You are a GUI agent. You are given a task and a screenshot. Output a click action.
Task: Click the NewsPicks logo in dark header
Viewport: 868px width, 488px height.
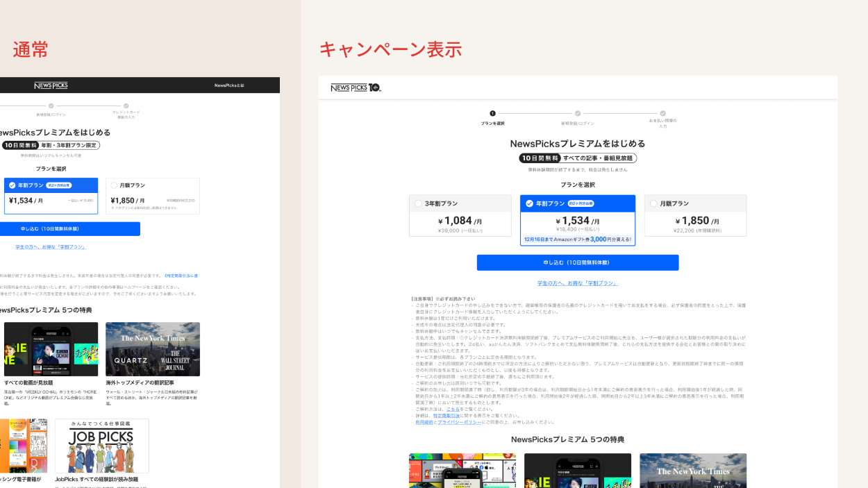coord(51,85)
